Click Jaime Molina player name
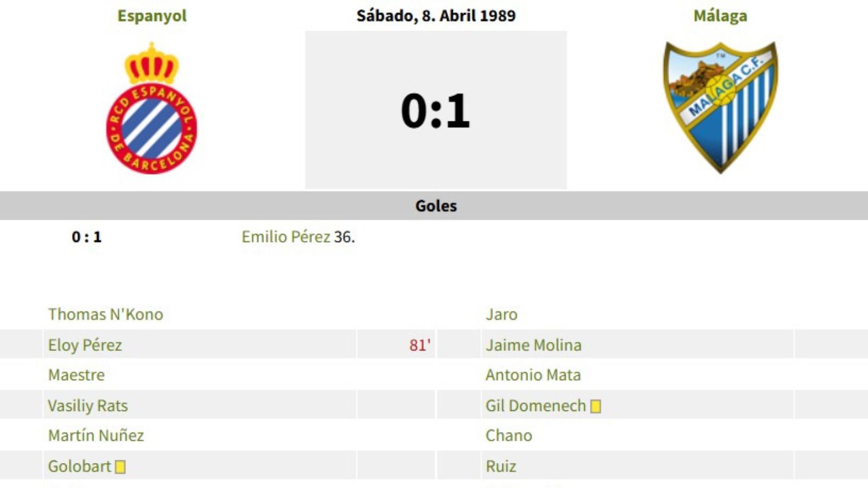The image size is (868, 488). point(533,345)
